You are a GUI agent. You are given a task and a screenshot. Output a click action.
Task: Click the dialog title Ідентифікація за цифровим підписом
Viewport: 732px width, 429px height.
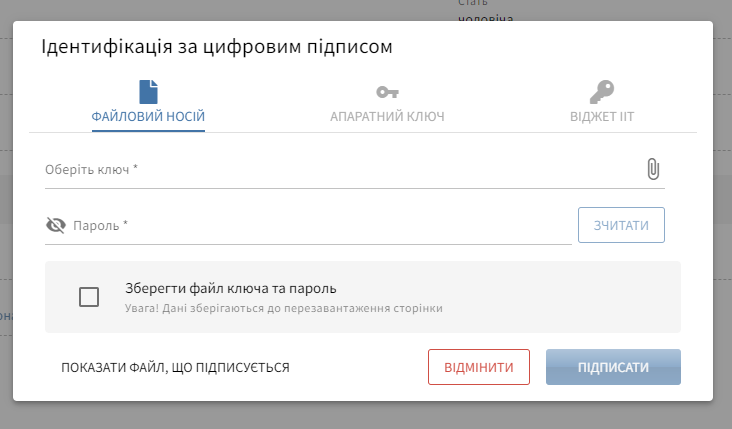pyautogui.click(x=216, y=47)
